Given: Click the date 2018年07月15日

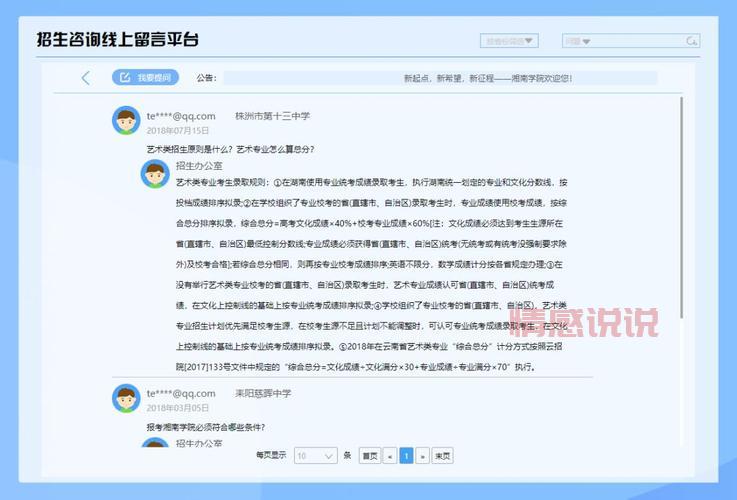Looking at the screenshot, I should tap(177, 131).
